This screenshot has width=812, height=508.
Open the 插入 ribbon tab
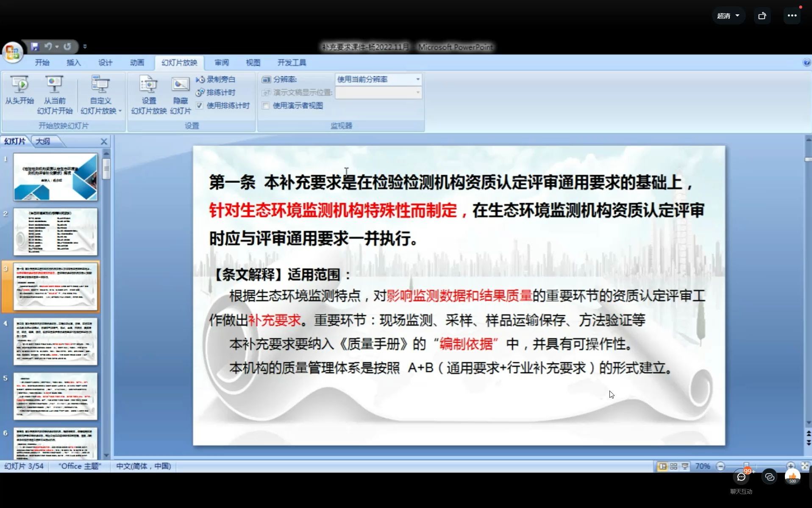(x=73, y=62)
